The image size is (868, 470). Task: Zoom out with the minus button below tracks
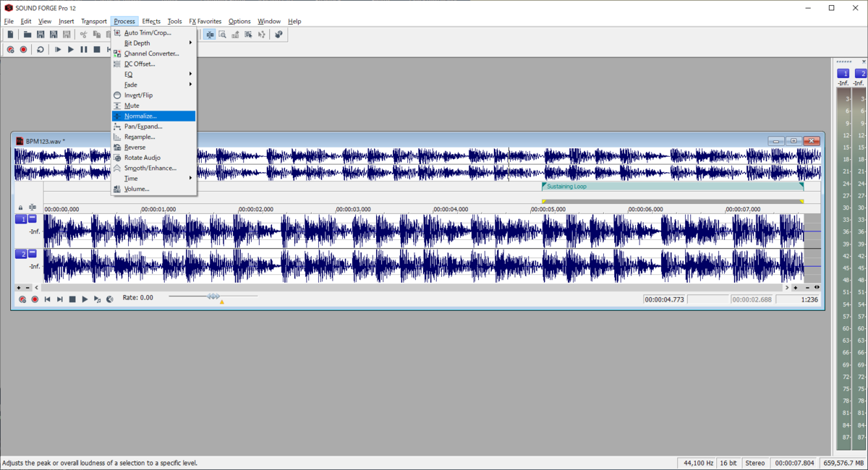tap(29, 288)
